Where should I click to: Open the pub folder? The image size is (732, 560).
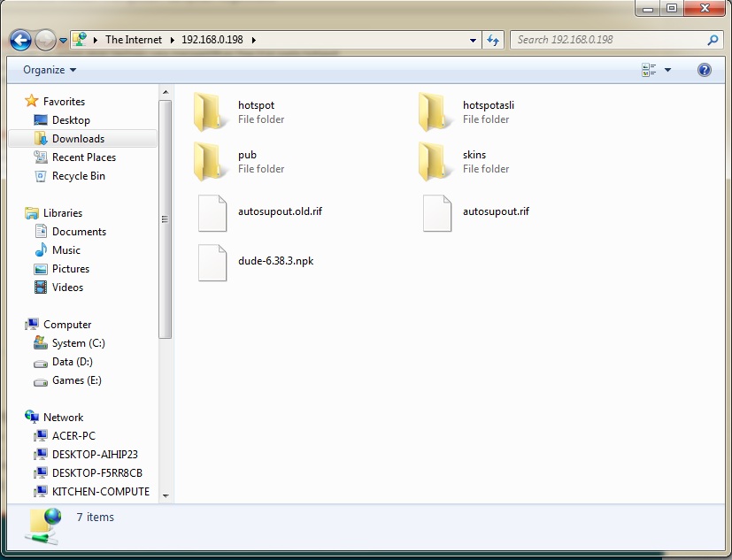pyautogui.click(x=248, y=155)
